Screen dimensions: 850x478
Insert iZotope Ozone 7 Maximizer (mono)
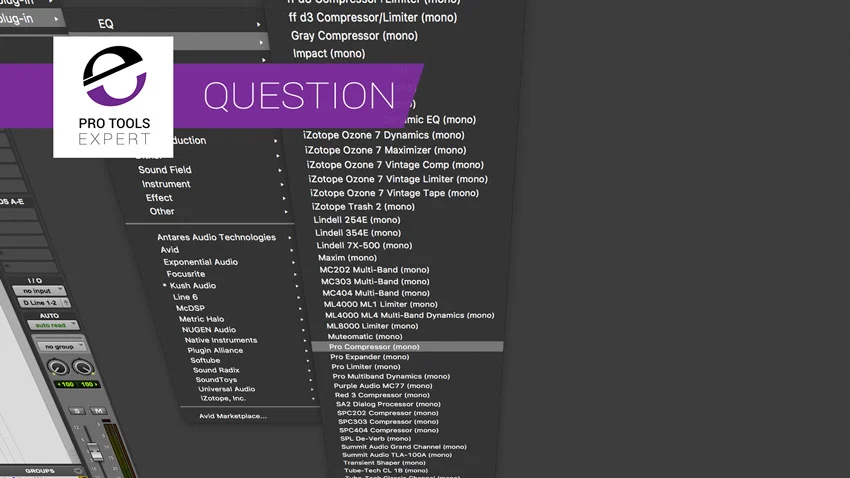(385, 150)
